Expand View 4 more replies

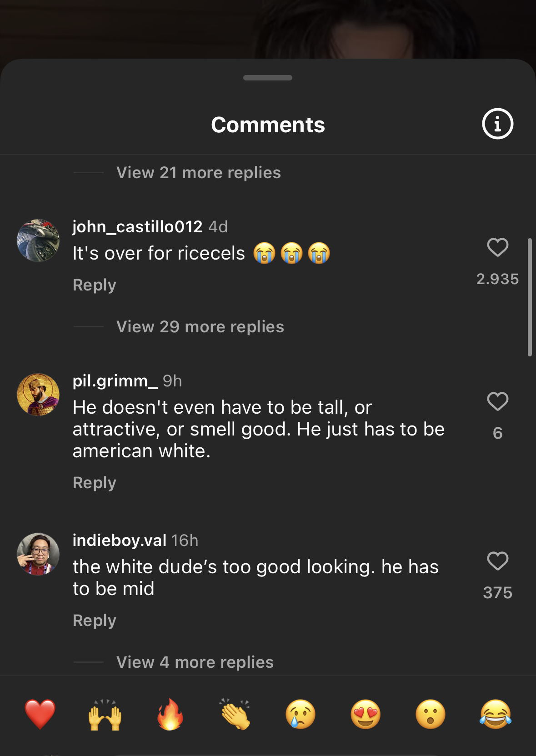pos(195,662)
